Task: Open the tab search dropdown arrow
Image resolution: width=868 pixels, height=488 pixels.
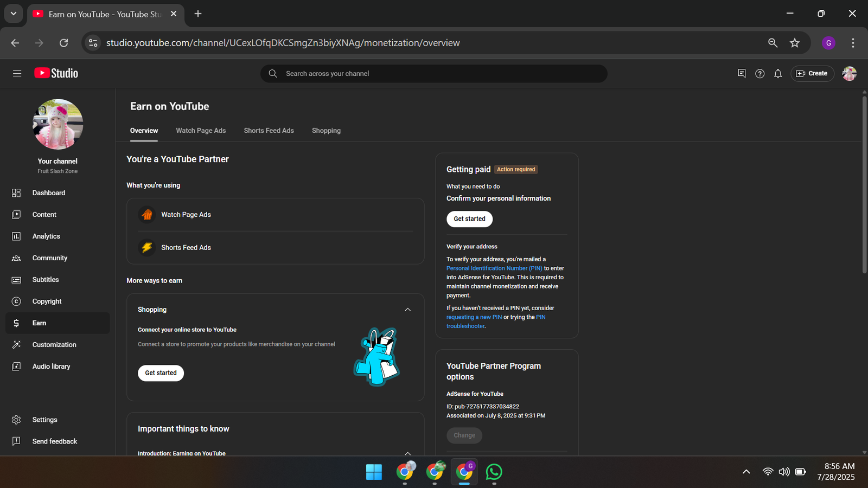Action: coord(14,14)
